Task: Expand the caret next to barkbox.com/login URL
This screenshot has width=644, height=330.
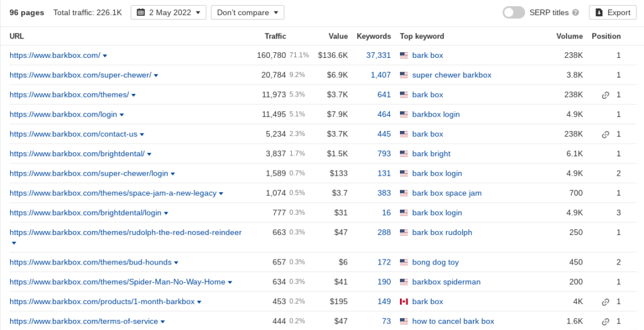Action: pos(121,115)
